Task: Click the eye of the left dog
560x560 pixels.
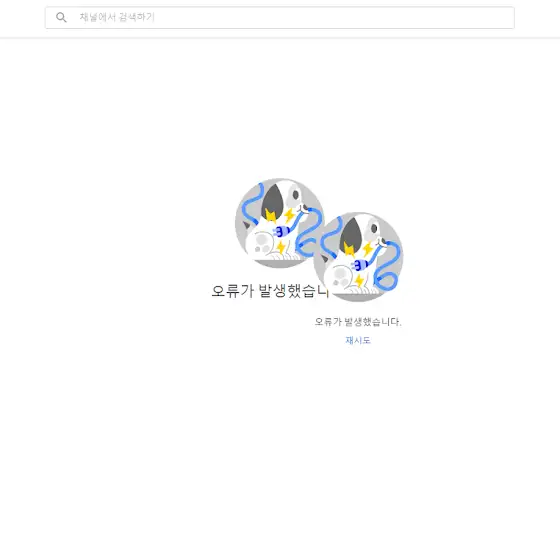Action: (x=296, y=195)
